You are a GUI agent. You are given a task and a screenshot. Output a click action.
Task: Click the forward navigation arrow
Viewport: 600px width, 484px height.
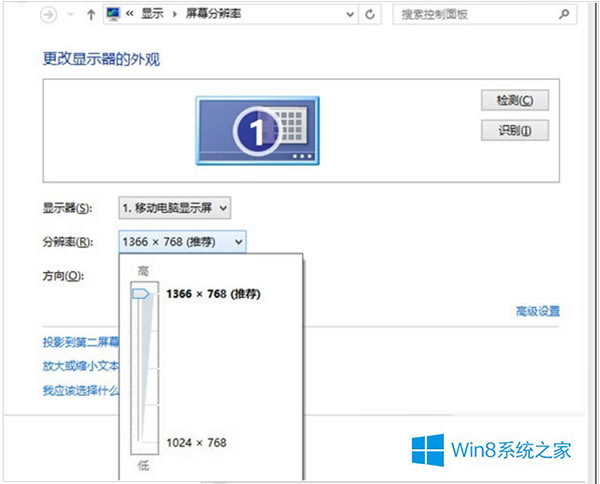tap(71, 15)
